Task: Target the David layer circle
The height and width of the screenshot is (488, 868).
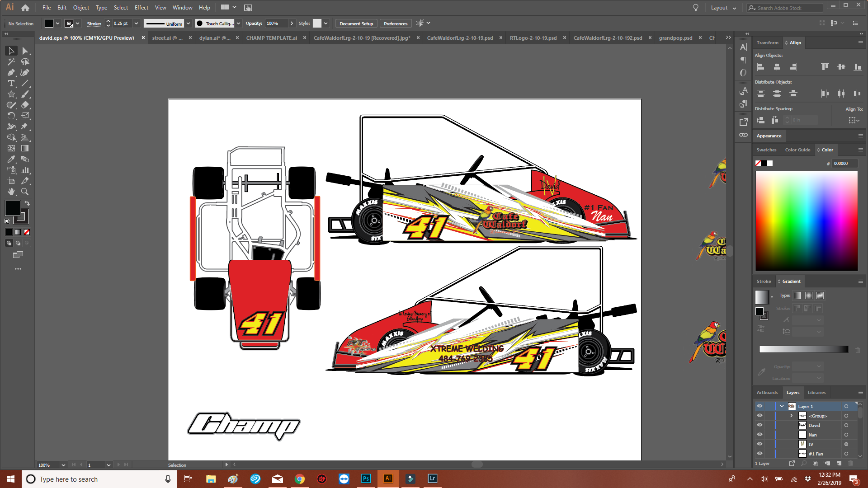Action: pos(846,425)
